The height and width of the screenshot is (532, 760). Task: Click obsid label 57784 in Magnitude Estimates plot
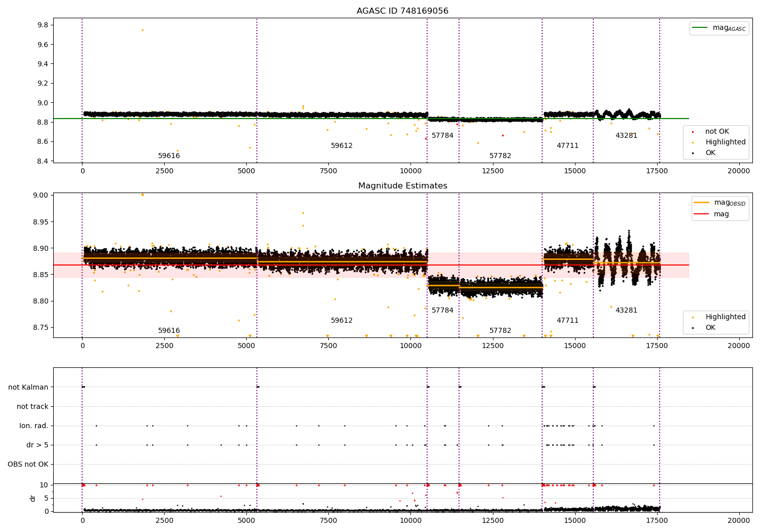[442, 311]
